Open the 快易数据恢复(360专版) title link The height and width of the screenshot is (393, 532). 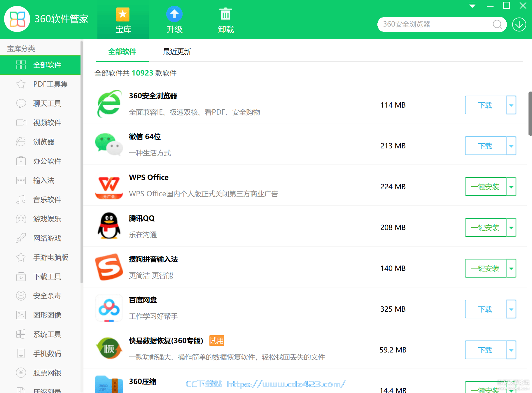click(x=166, y=341)
